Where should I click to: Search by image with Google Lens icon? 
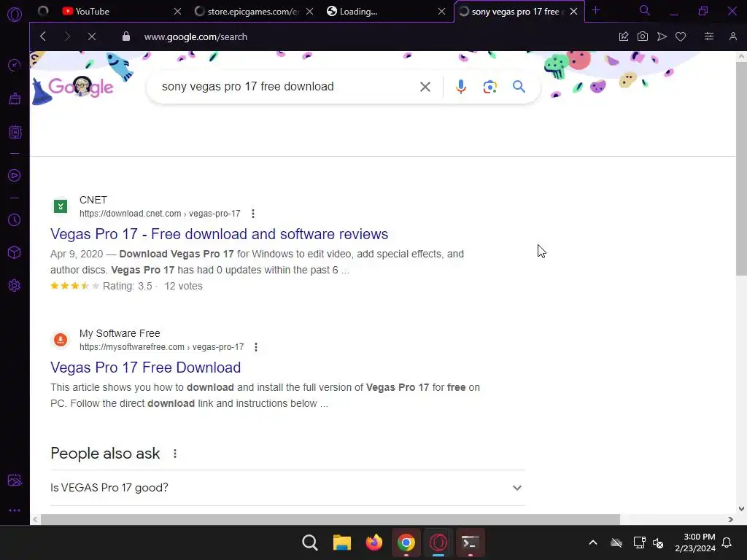pos(489,87)
